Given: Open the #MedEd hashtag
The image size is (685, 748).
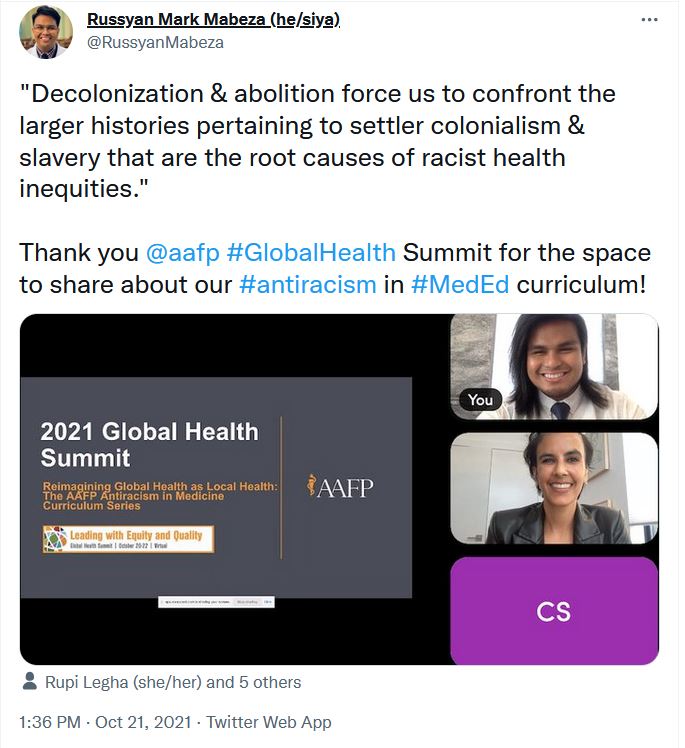Looking at the screenshot, I should [460, 284].
